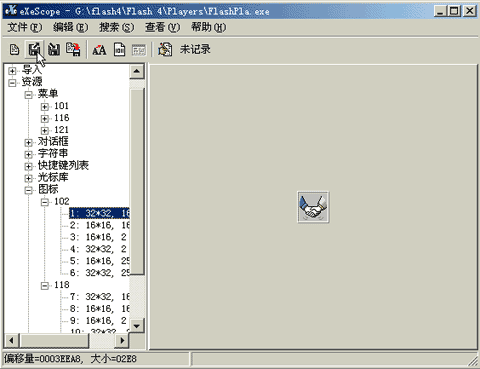Open the 文件(F) menu

point(25,27)
